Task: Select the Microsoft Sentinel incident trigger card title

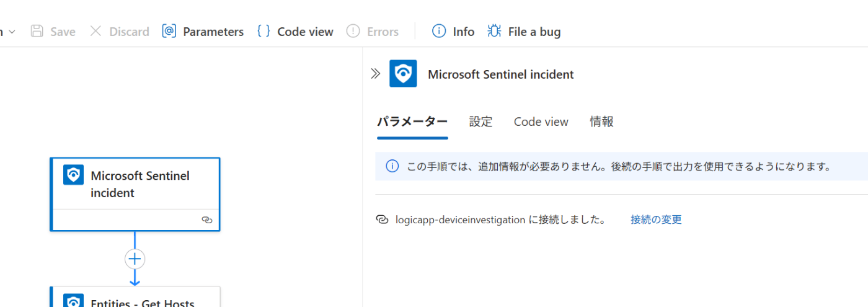Action: 140,184
